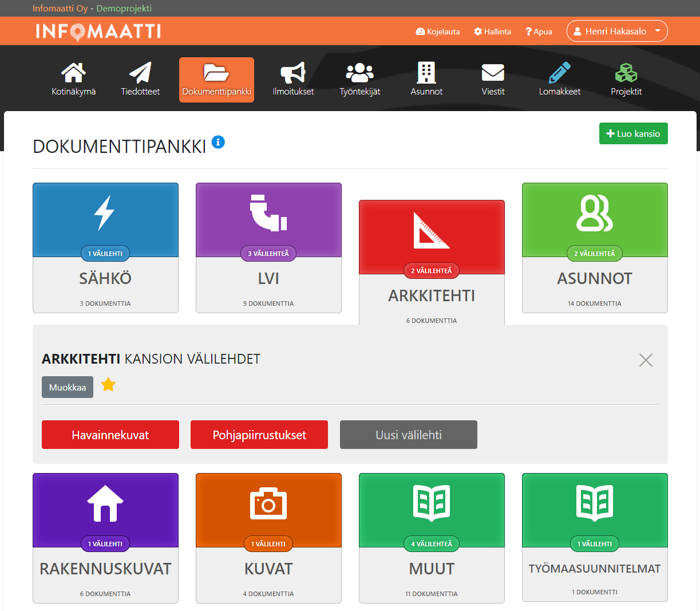The height and width of the screenshot is (611, 700).
Task: Close the Arkkitehti välilehdet panel
Action: (646, 360)
